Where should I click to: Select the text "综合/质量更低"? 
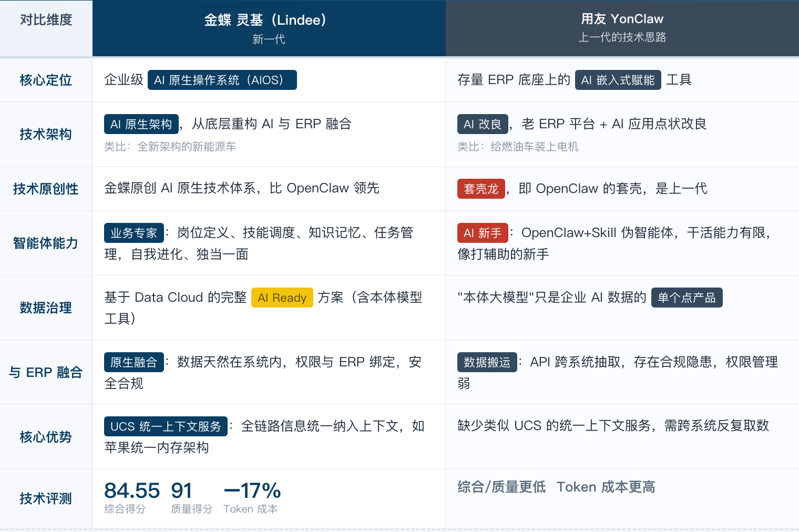click(x=502, y=487)
